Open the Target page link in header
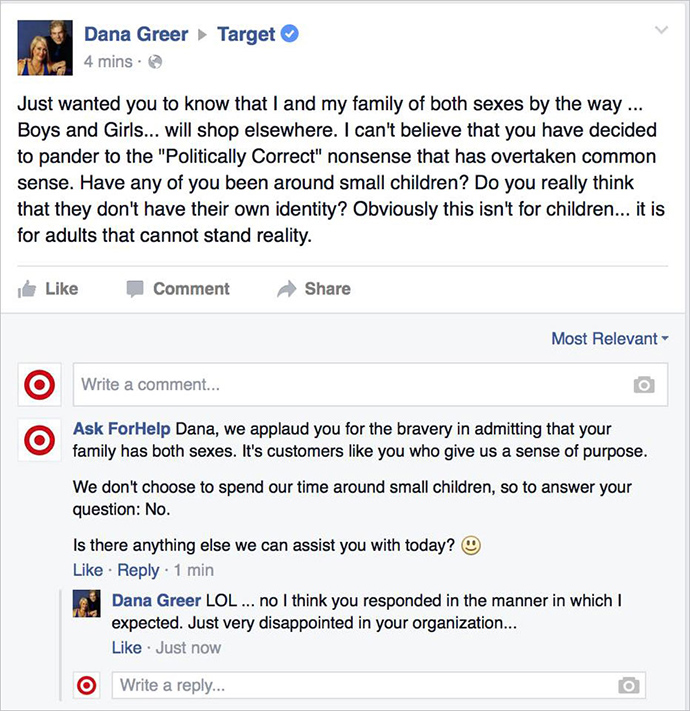Image resolution: width=690 pixels, height=711 pixels. pos(246,35)
